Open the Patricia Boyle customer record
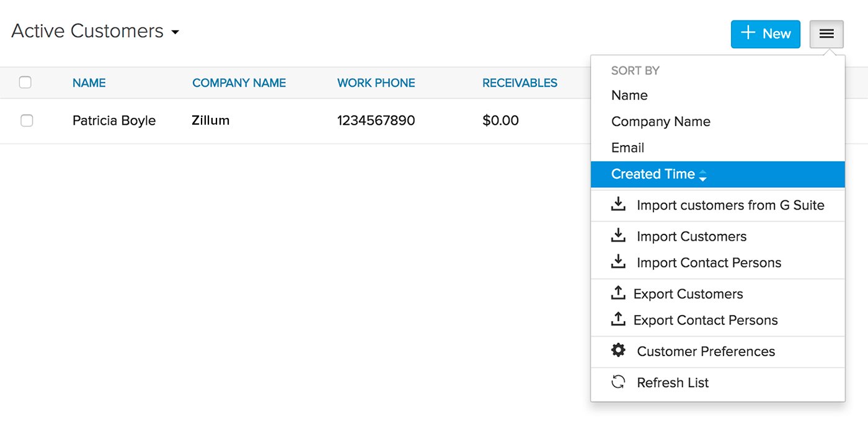Screen dimensions: 868x428 click(114, 121)
